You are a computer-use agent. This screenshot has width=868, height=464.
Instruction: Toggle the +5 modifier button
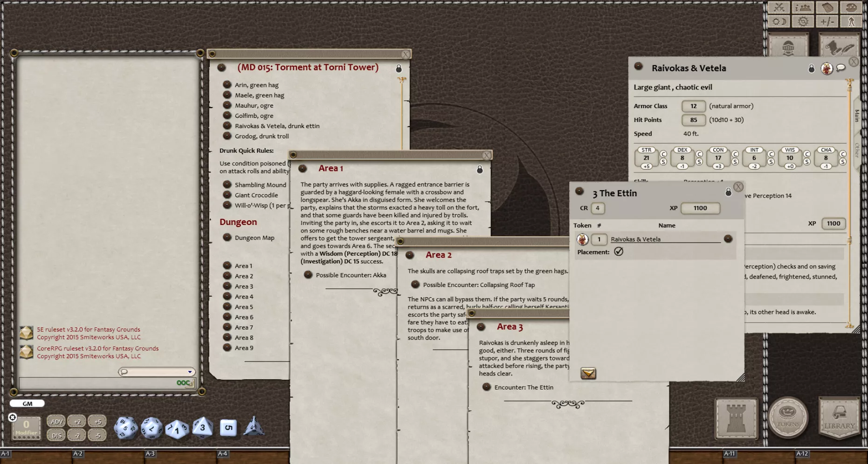(97, 422)
